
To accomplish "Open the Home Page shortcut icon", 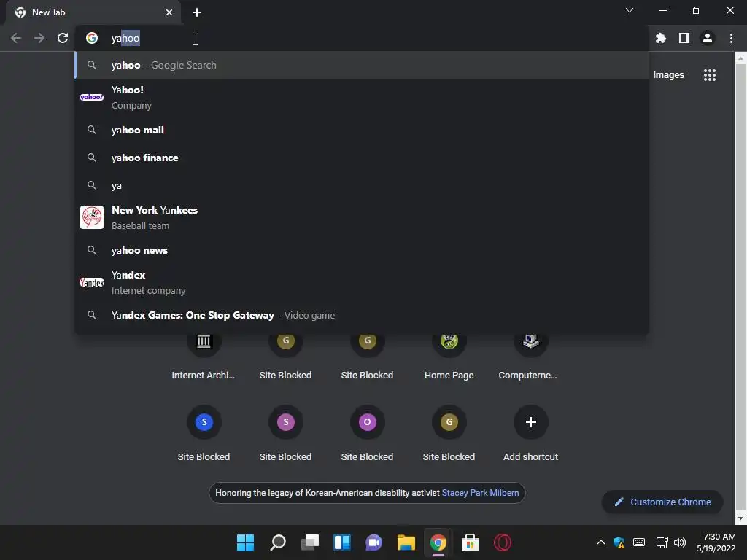I will click(x=449, y=341).
